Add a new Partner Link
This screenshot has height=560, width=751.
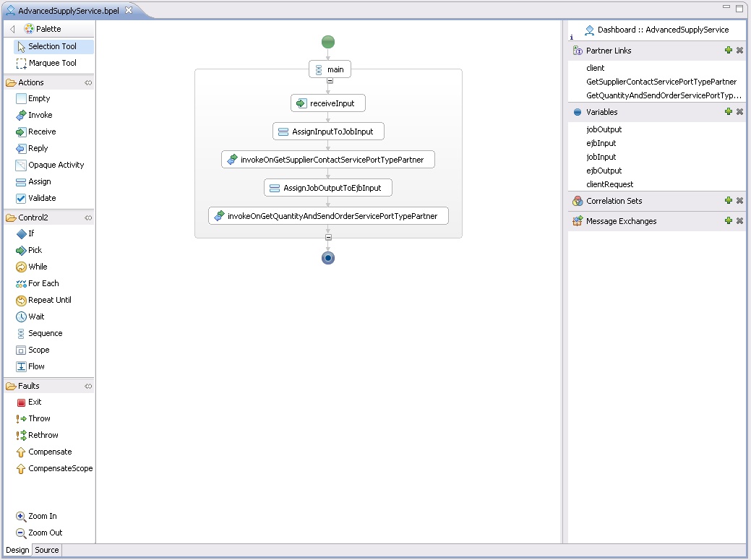pos(729,51)
